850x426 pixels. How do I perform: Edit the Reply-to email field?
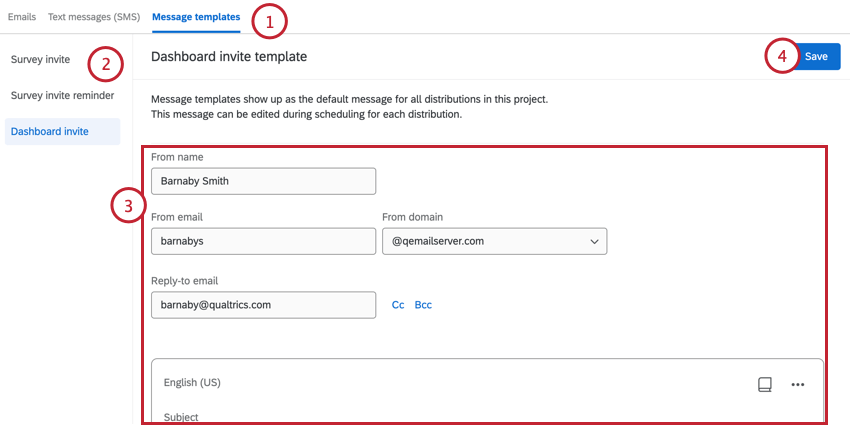263,304
